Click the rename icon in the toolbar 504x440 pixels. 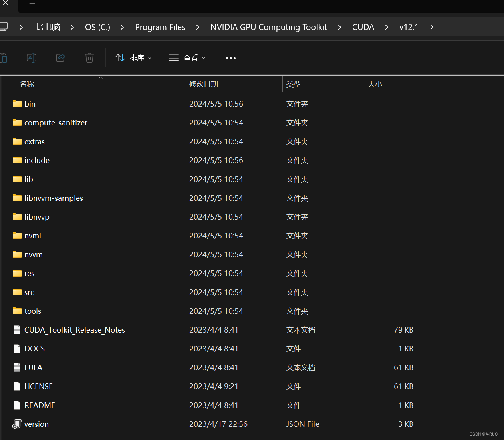pos(32,58)
